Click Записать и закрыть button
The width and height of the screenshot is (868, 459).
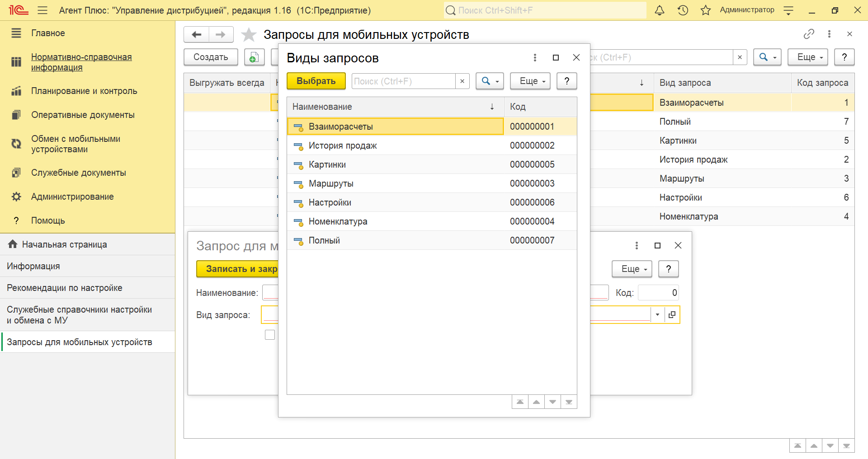[237, 269]
